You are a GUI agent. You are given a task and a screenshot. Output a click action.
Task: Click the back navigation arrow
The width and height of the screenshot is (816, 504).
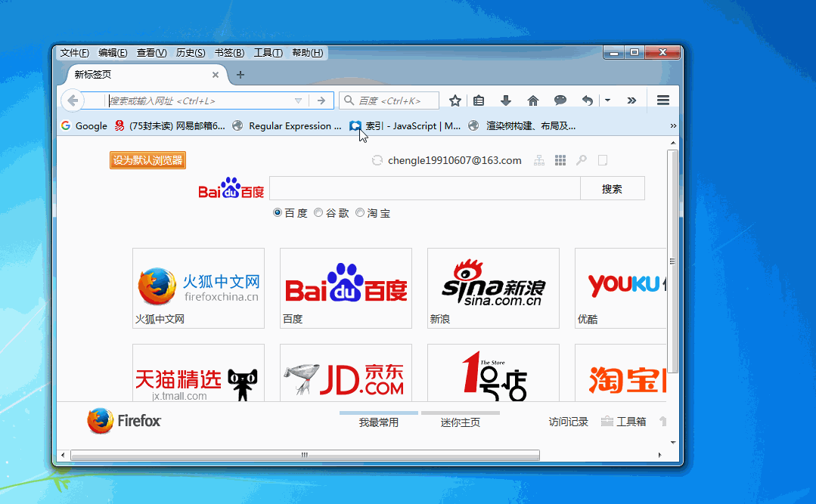[72, 100]
